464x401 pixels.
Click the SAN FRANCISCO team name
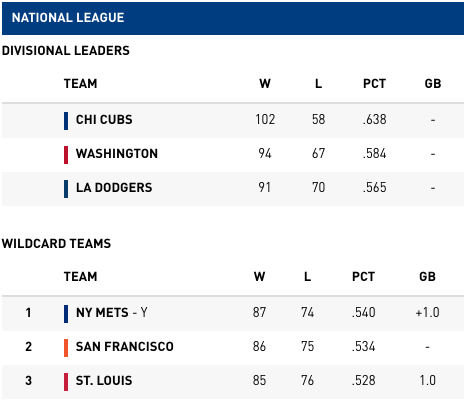[125, 347]
